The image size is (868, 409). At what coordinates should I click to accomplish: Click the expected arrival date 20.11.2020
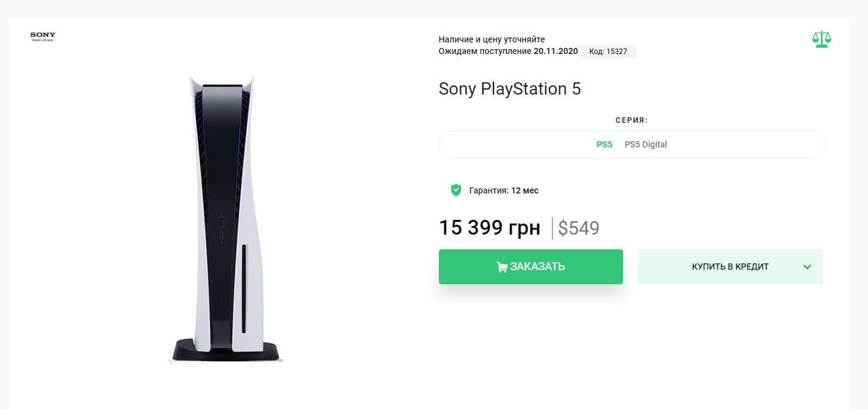click(x=556, y=51)
